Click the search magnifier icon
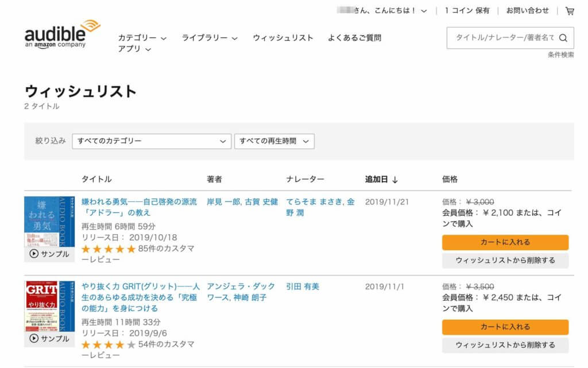The width and height of the screenshot is (588, 368). tap(563, 38)
